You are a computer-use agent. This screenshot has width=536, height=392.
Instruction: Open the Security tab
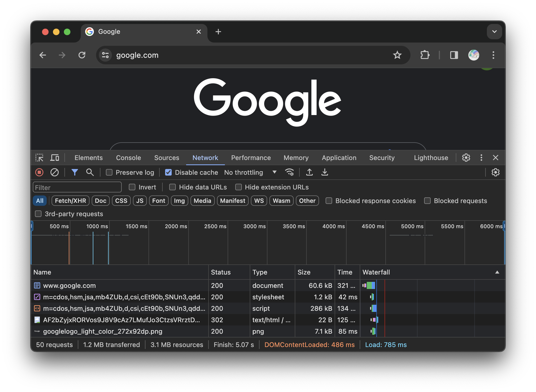coord(382,158)
